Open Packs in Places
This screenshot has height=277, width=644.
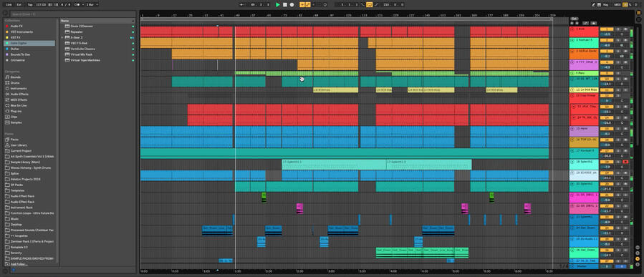(x=14, y=139)
